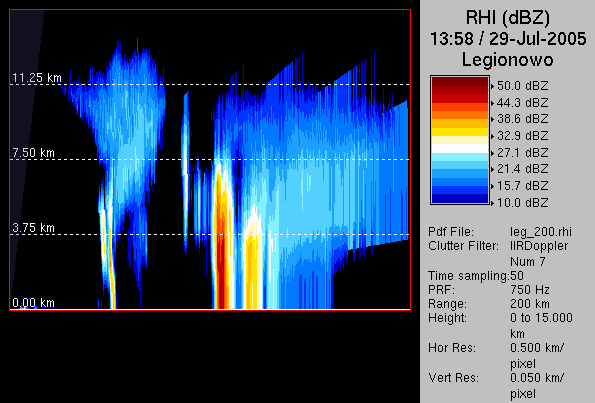Select the 32.9 dBZ legend label
The image size is (595, 403).
coord(523,136)
